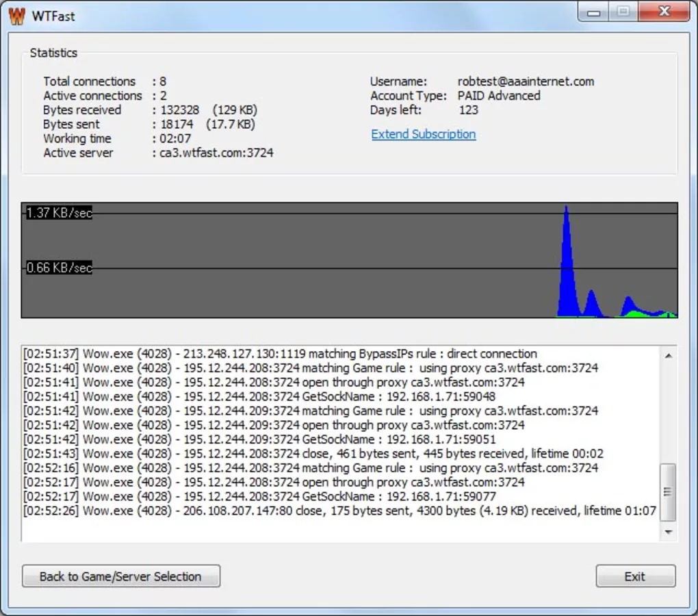698x616 pixels.
Task: Minimize the WTFast window
Action: pyautogui.click(x=593, y=12)
